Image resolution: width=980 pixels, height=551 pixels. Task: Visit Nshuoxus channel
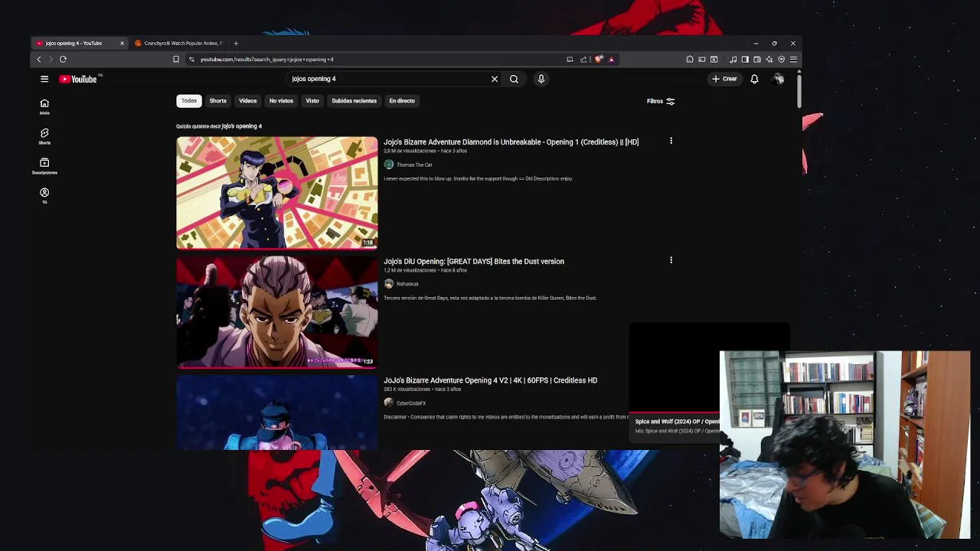[x=407, y=284]
